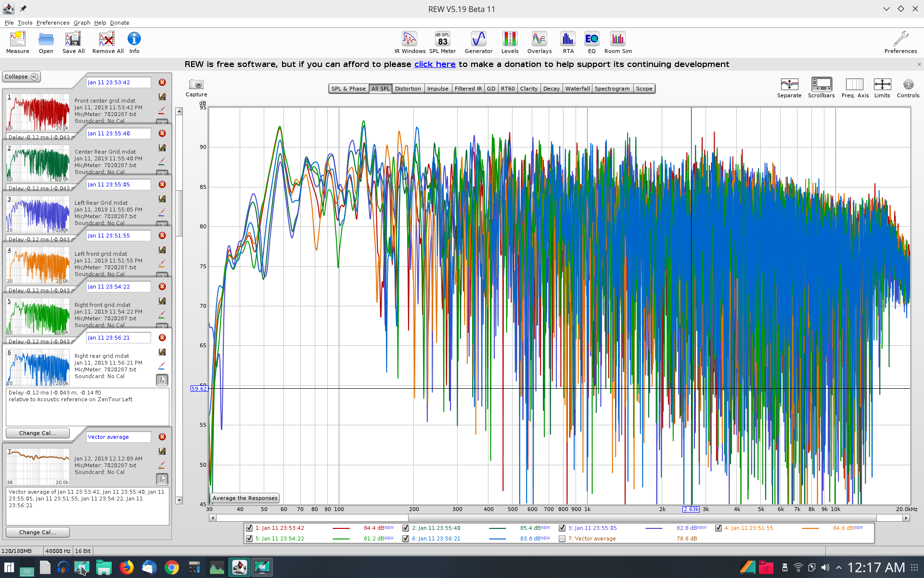Open the Graph menu
This screenshot has height=578, width=924.
point(82,23)
